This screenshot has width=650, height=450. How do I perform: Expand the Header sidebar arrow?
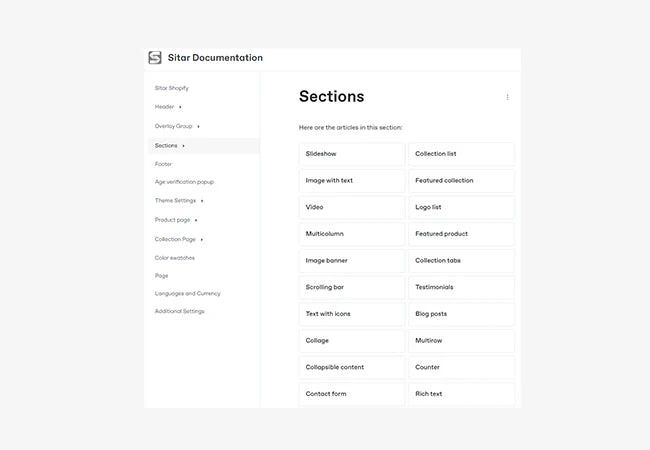coord(180,106)
